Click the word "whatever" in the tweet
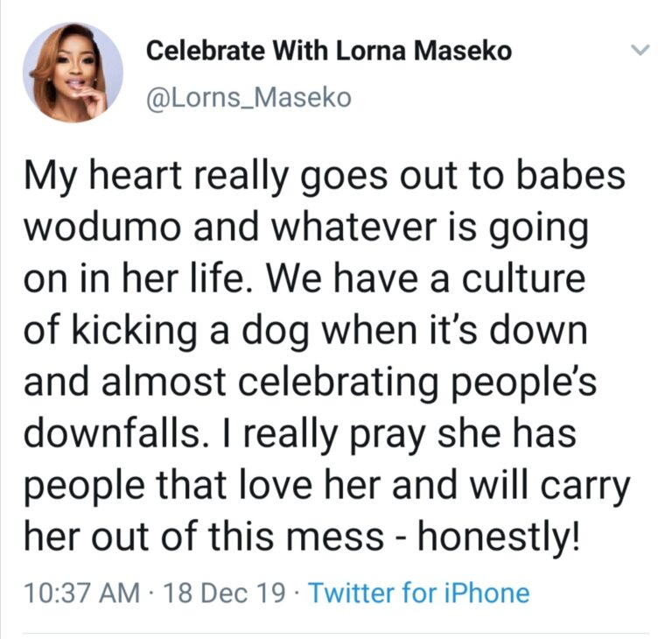 354,227
